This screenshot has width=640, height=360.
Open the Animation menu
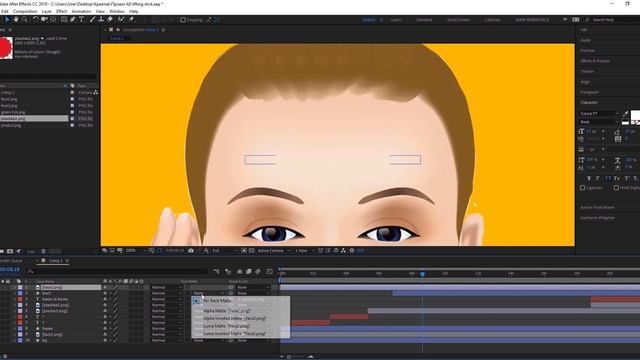81,11
